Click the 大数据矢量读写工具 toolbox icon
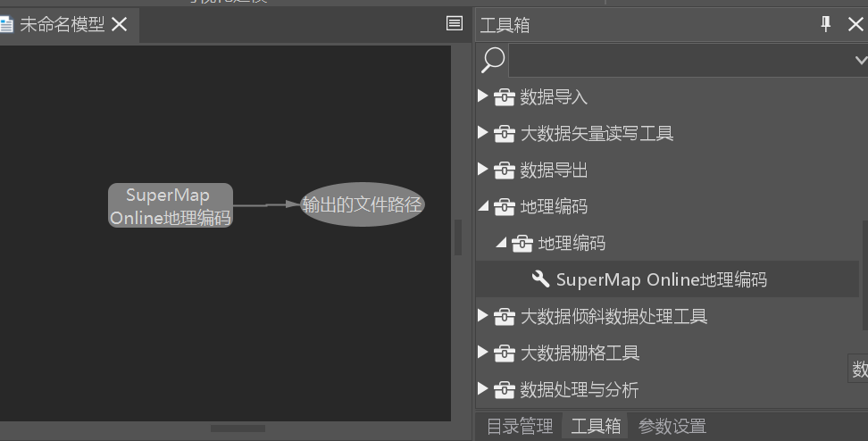868x441 pixels. tap(505, 133)
